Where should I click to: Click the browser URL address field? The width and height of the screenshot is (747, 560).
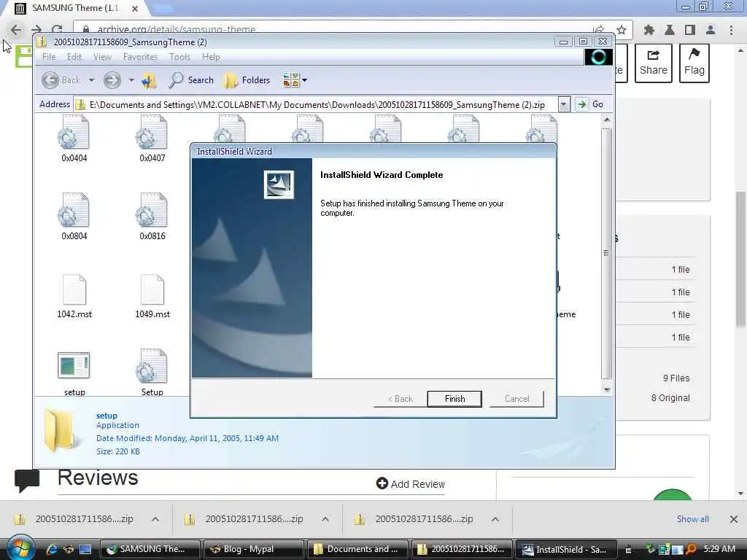click(x=333, y=29)
